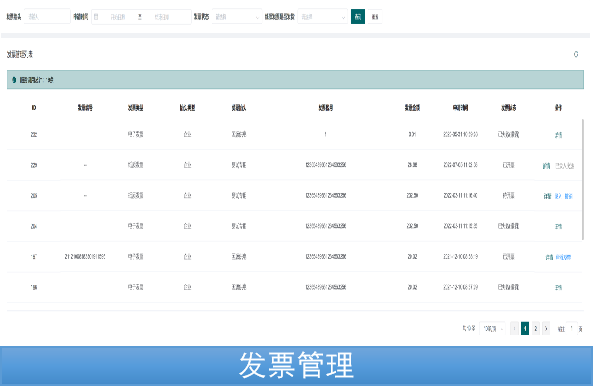Click the green search button
The height and width of the screenshot is (387, 593).
(x=358, y=17)
